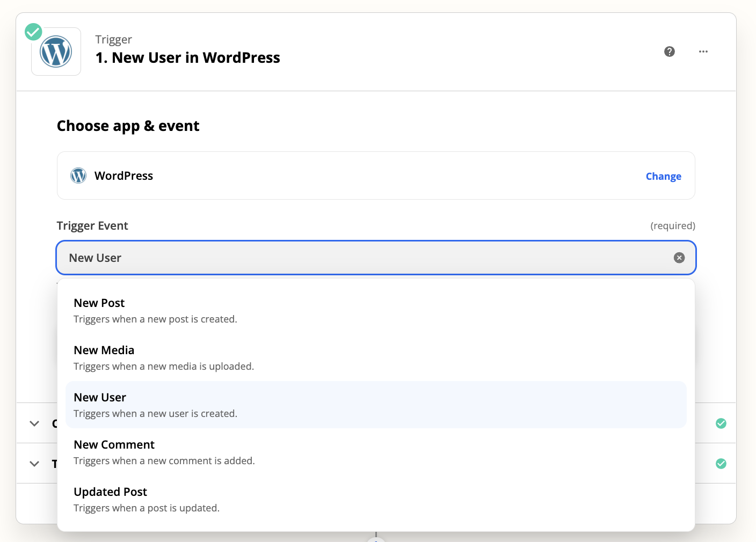This screenshot has width=756, height=542.
Task: Expand the upper collapsed section chevron
Action: [34, 423]
